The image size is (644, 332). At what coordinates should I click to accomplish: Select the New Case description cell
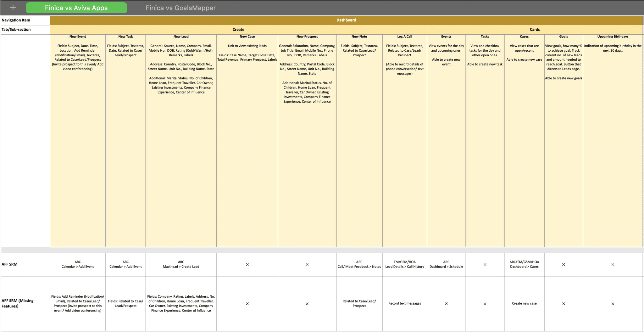[247, 141]
